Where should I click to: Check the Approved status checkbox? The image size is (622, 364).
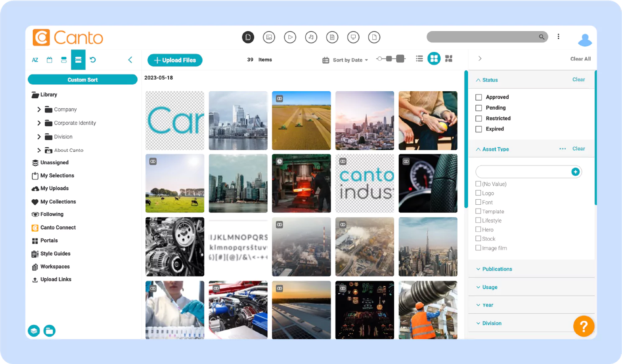(x=479, y=97)
